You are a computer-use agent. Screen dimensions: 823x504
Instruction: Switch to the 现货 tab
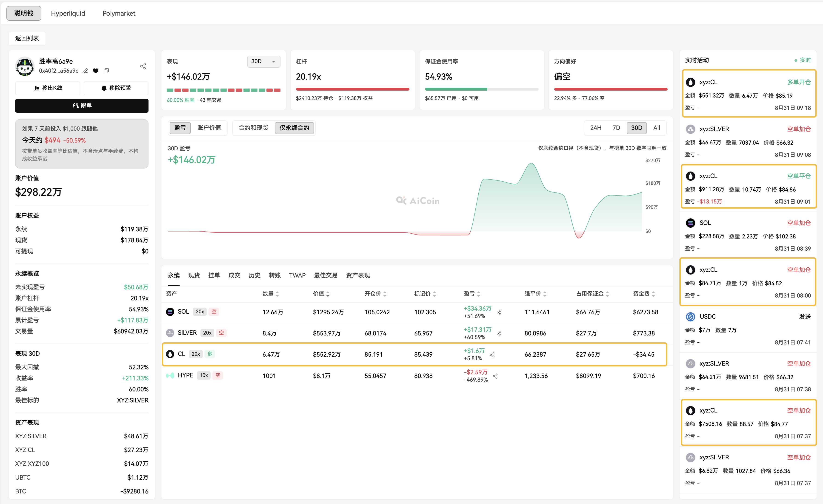194,275
